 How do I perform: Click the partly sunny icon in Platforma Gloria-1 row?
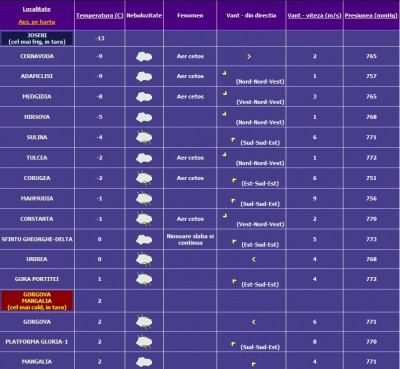click(144, 342)
